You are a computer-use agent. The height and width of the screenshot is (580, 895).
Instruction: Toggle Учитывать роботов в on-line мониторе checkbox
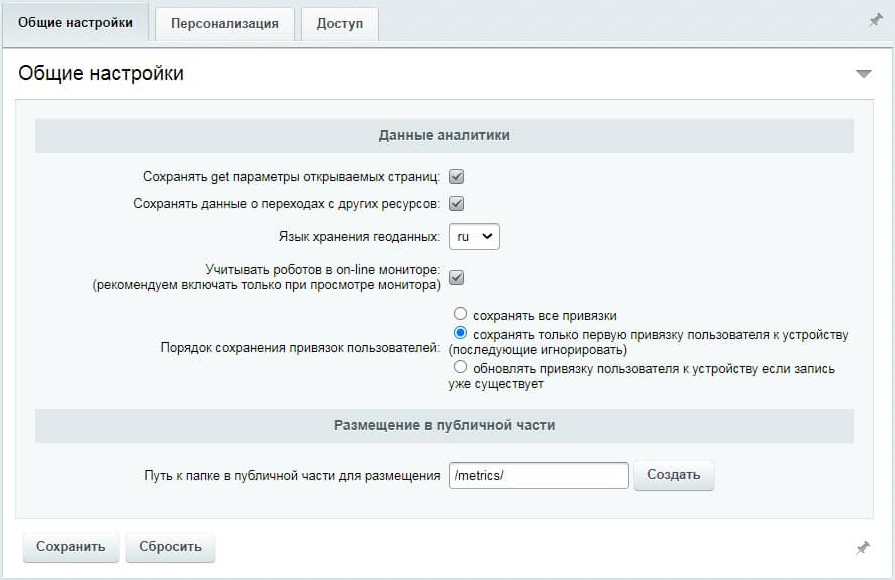pyautogui.click(x=457, y=277)
